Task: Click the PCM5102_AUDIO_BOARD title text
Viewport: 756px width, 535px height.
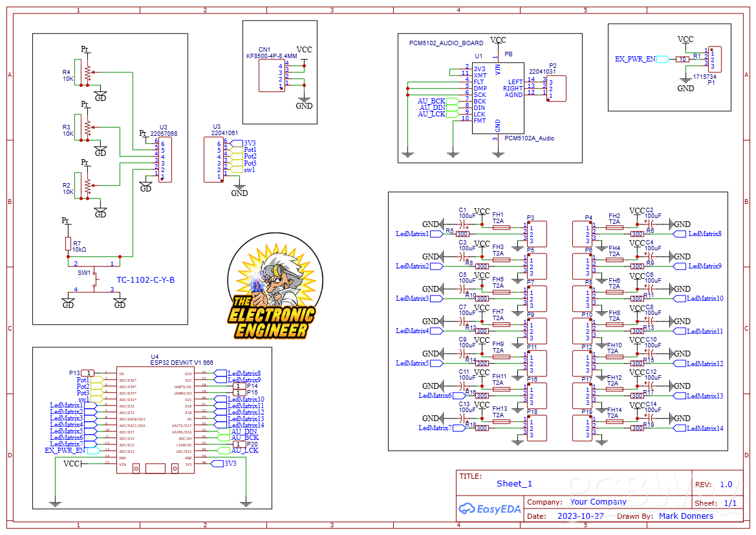Action: [446, 43]
